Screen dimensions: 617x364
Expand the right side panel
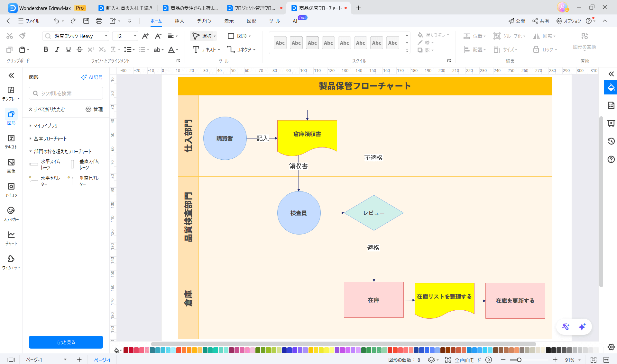[x=611, y=74]
